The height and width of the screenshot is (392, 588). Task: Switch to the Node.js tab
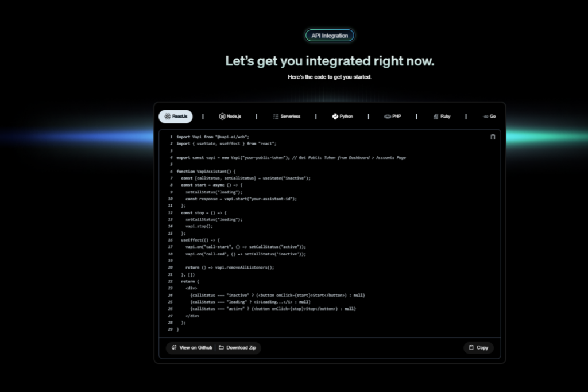point(230,116)
